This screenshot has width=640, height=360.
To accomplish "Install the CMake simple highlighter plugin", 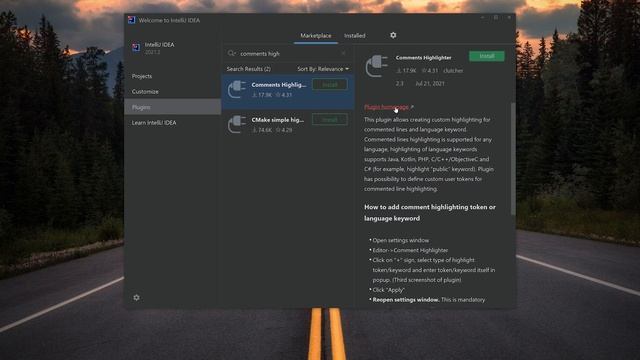I will click(330, 120).
